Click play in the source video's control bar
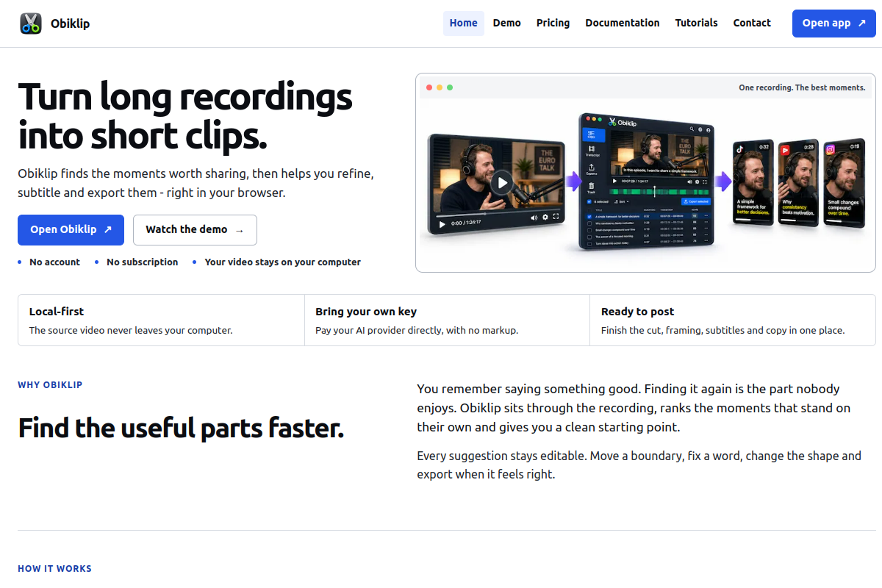882x588 pixels. [442, 224]
